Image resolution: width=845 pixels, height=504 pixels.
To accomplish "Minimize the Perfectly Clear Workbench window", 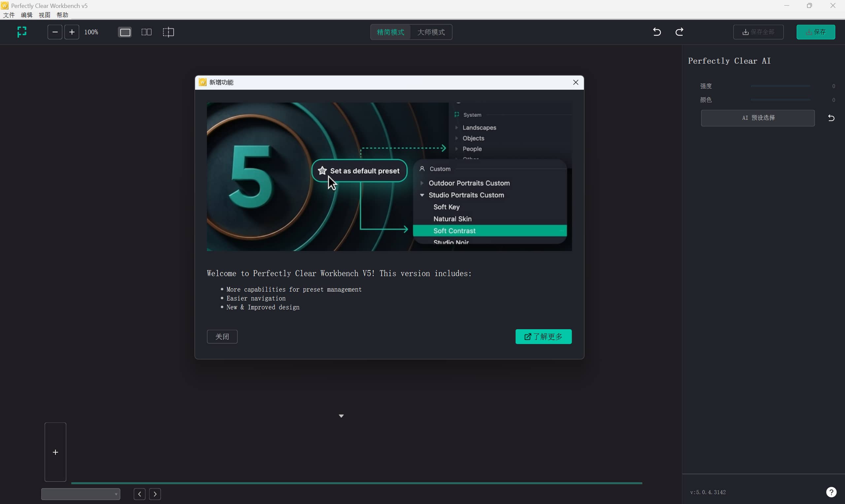I will (x=787, y=5).
